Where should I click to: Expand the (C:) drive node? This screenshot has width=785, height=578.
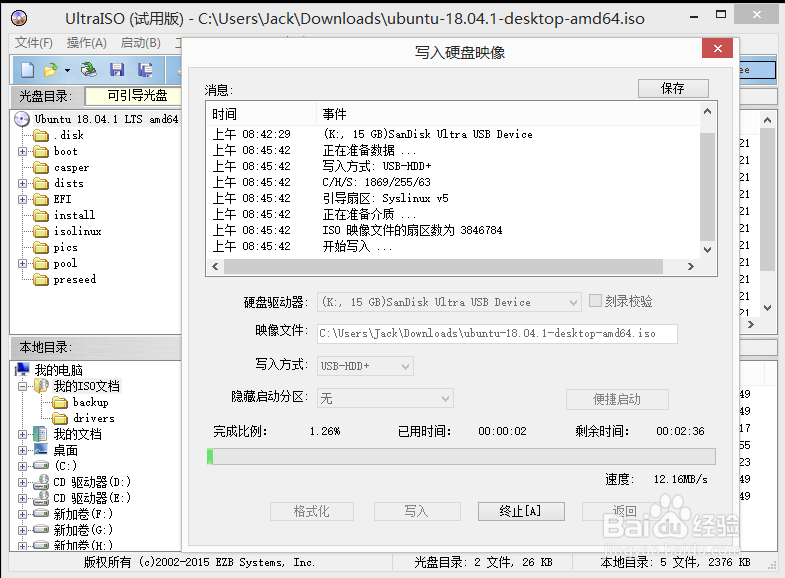tap(23, 466)
